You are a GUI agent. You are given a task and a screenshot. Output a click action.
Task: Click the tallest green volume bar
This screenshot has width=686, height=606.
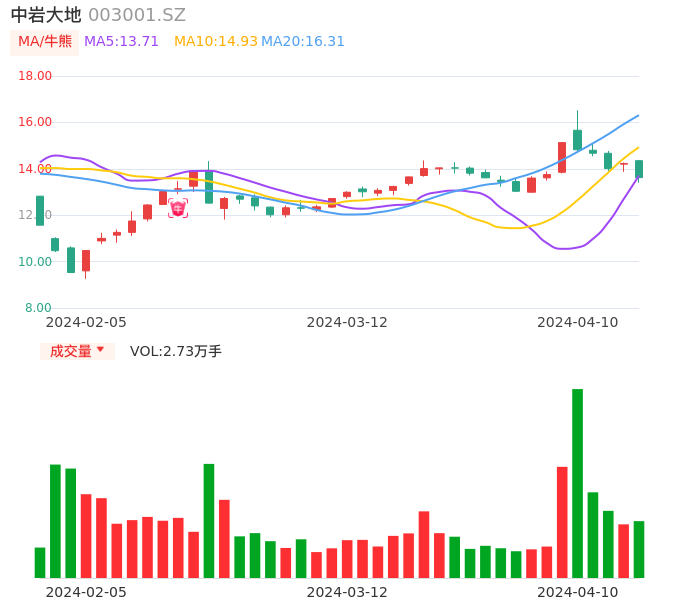tap(577, 483)
